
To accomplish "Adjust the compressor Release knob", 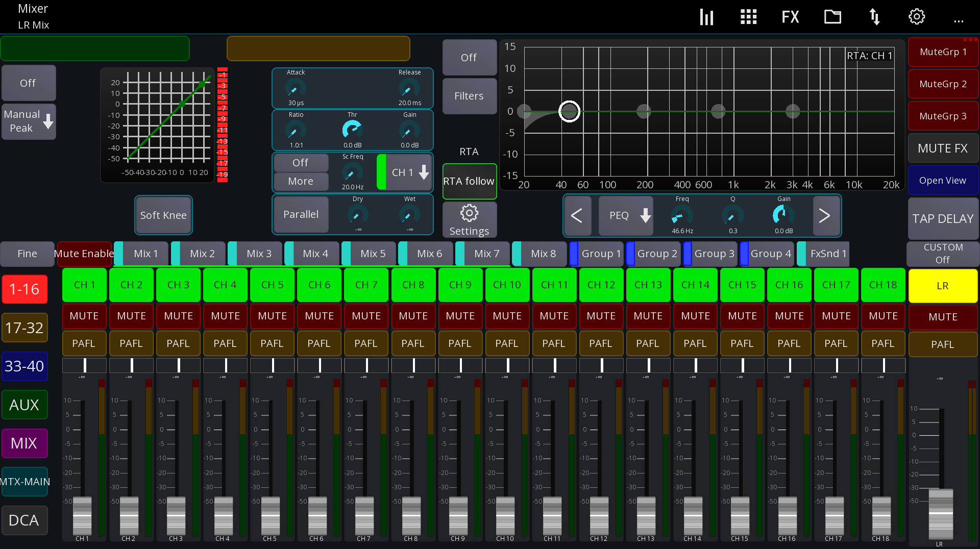I will point(409,88).
